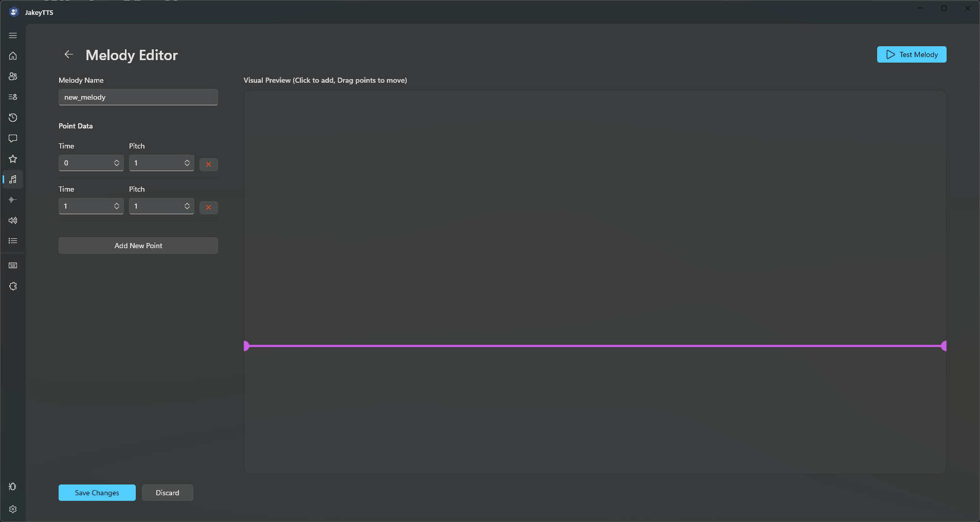Screen dimensions: 980x522
Task: Open the star favorites sidebar icon
Action: tap(13, 159)
